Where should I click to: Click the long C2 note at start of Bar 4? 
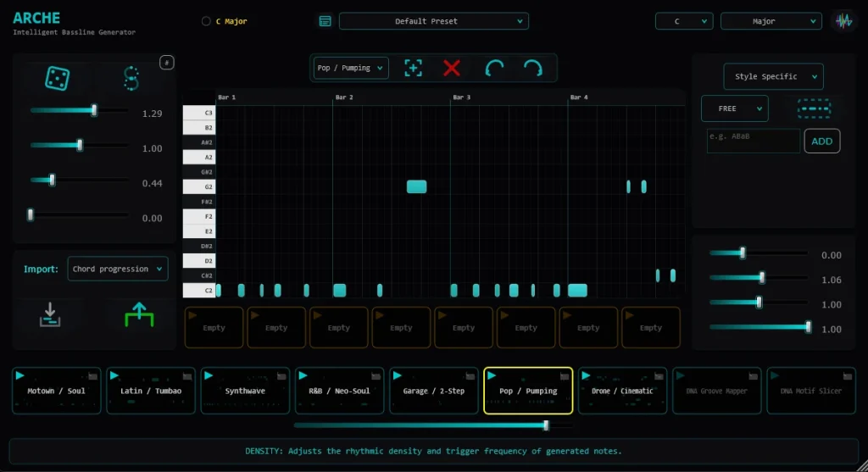pos(577,290)
